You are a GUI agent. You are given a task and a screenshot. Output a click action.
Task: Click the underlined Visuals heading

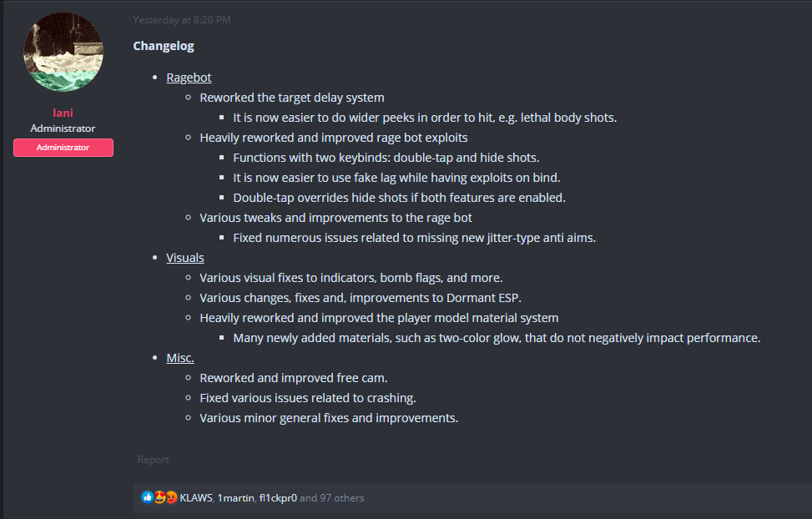(185, 258)
